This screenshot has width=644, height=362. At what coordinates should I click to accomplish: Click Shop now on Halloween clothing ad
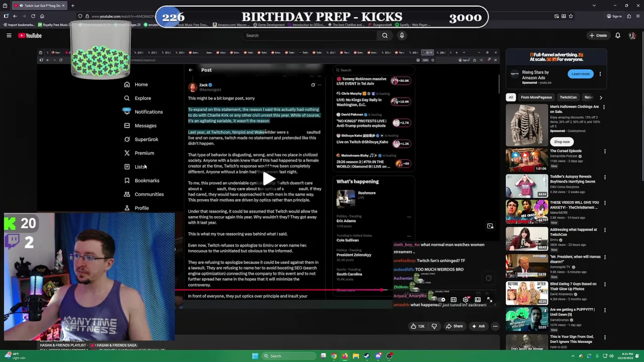coord(561,142)
